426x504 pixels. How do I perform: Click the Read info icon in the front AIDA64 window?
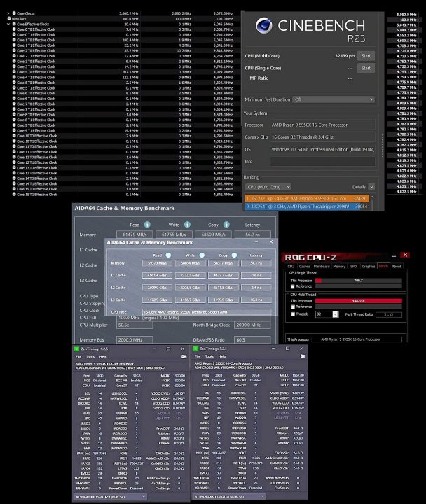tap(168, 255)
